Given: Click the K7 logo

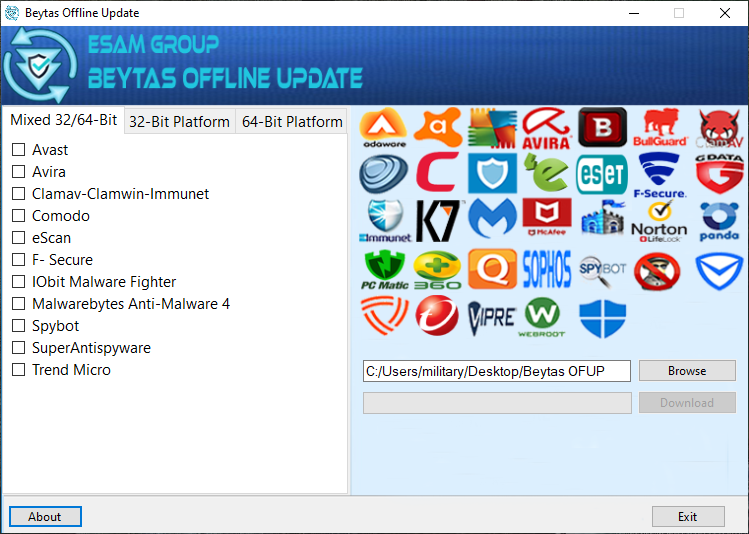Looking at the screenshot, I should pyautogui.click(x=438, y=221).
